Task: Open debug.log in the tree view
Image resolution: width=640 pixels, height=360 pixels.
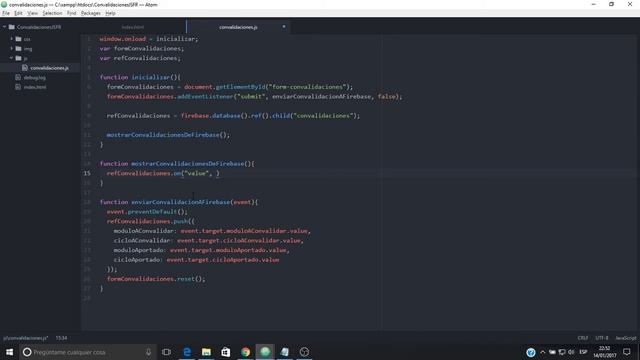Action: coord(34,78)
